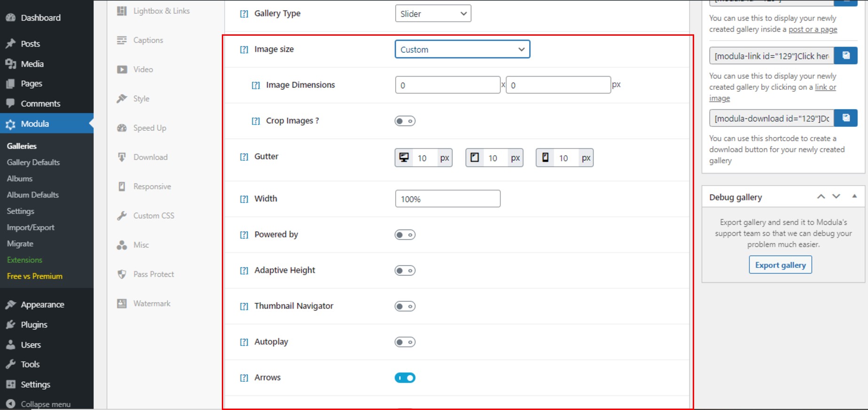The image size is (868, 410).
Task: Click the help icon next to Adaptive Height
Action: (244, 270)
